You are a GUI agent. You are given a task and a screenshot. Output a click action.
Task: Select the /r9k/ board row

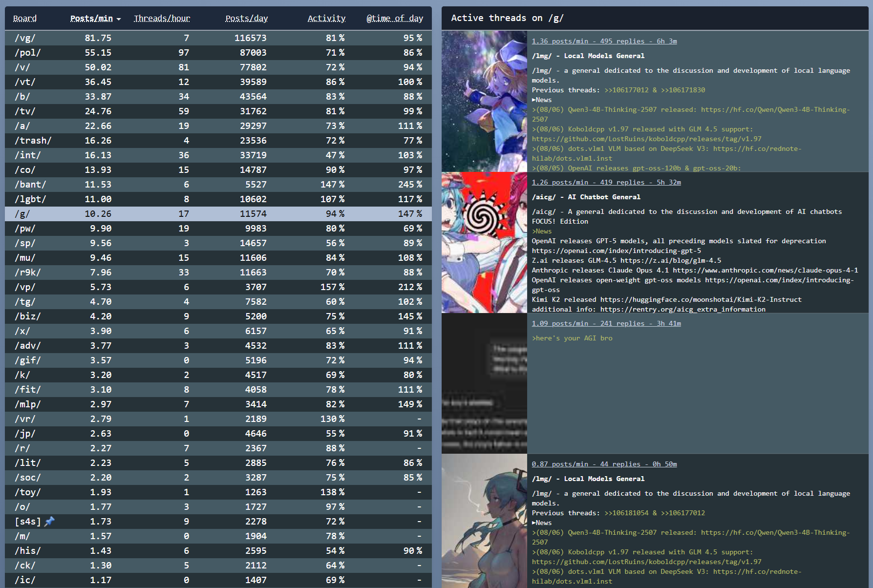point(218,273)
